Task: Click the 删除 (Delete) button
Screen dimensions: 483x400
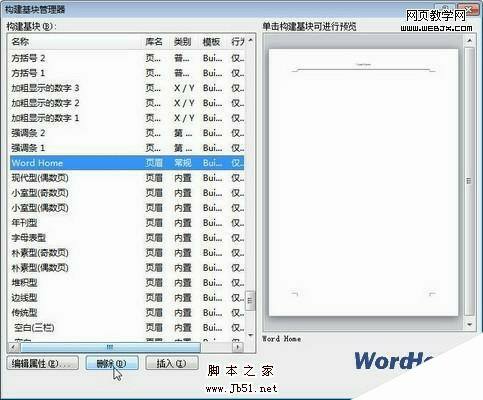Action: tap(112, 363)
